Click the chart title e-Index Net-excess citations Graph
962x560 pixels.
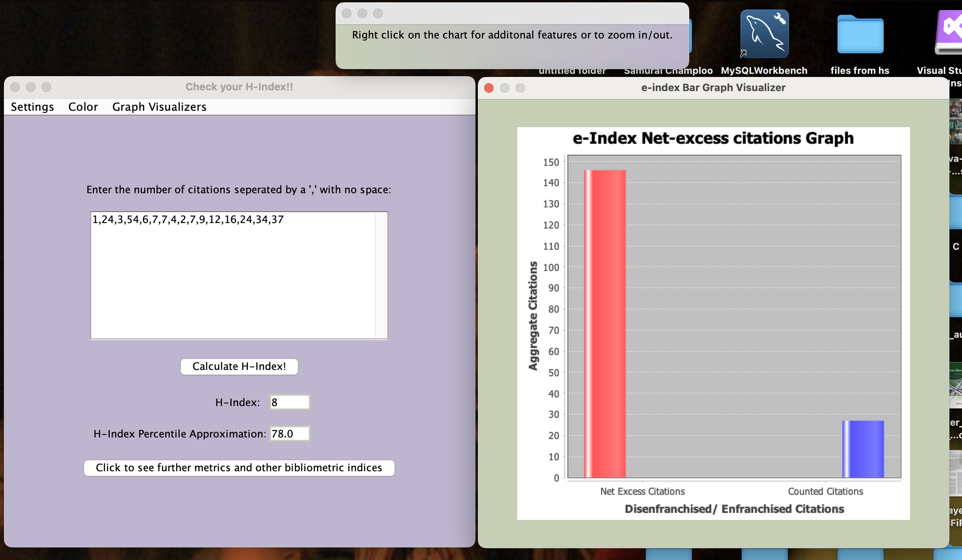pyautogui.click(x=713, y=138)
